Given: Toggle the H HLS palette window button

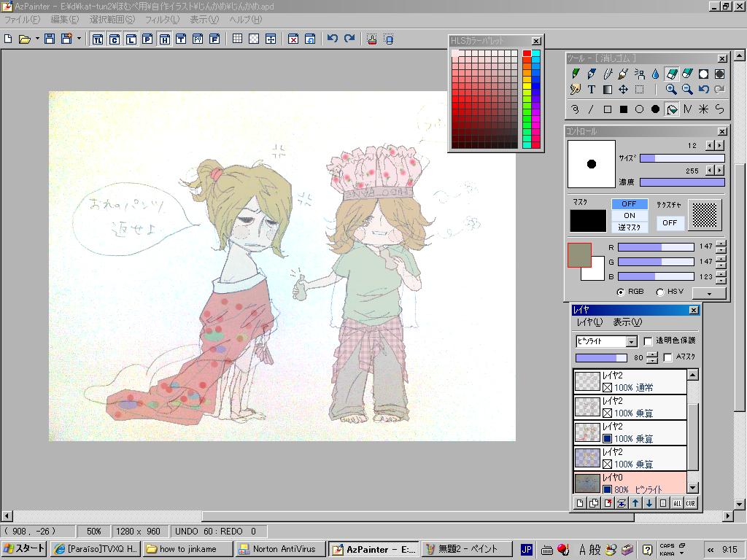Looking at the screenshot, I should click(x=164, y=39).
